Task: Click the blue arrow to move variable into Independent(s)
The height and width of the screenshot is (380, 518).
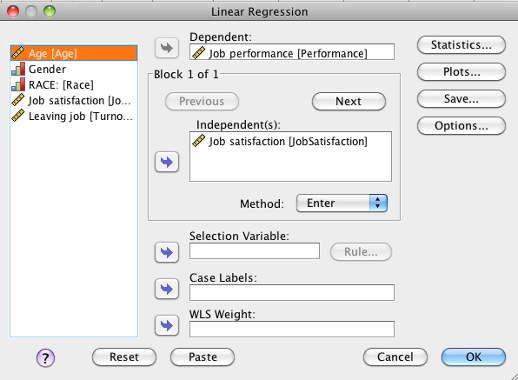Action: point(167,162)
